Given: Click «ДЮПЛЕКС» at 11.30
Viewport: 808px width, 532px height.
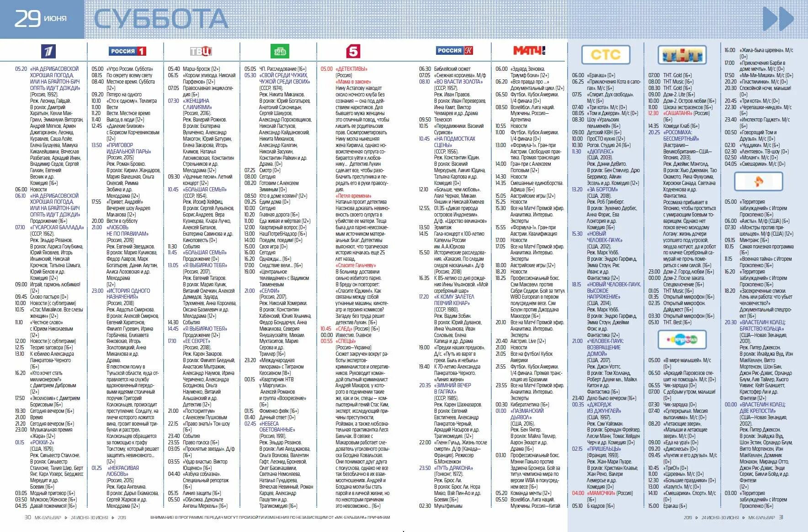Looking at the screenshot, I should point(601,152).
